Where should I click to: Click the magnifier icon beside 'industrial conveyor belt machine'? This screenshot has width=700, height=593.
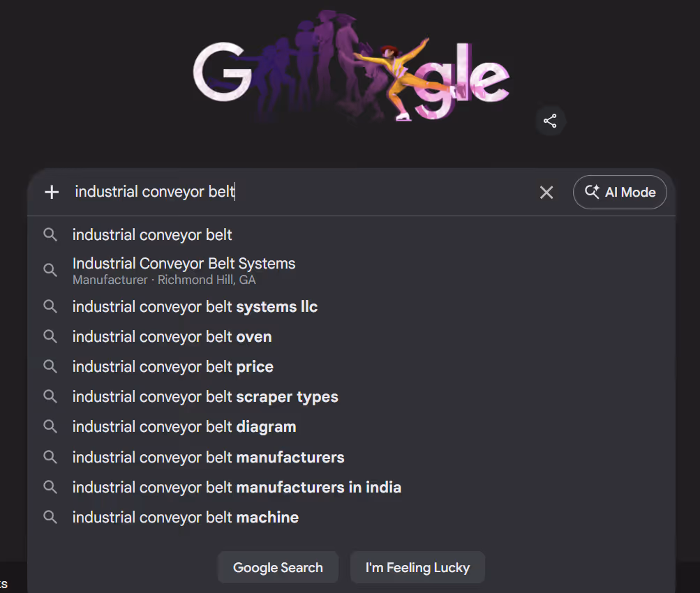click(x=50, y=517)
